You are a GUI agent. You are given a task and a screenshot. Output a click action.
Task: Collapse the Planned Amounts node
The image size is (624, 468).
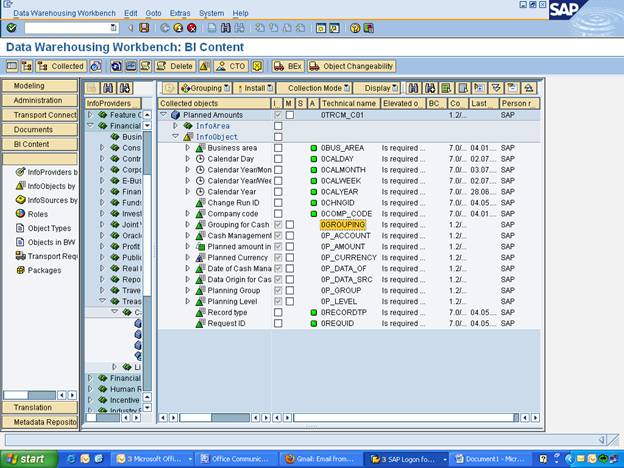point(163,115)
